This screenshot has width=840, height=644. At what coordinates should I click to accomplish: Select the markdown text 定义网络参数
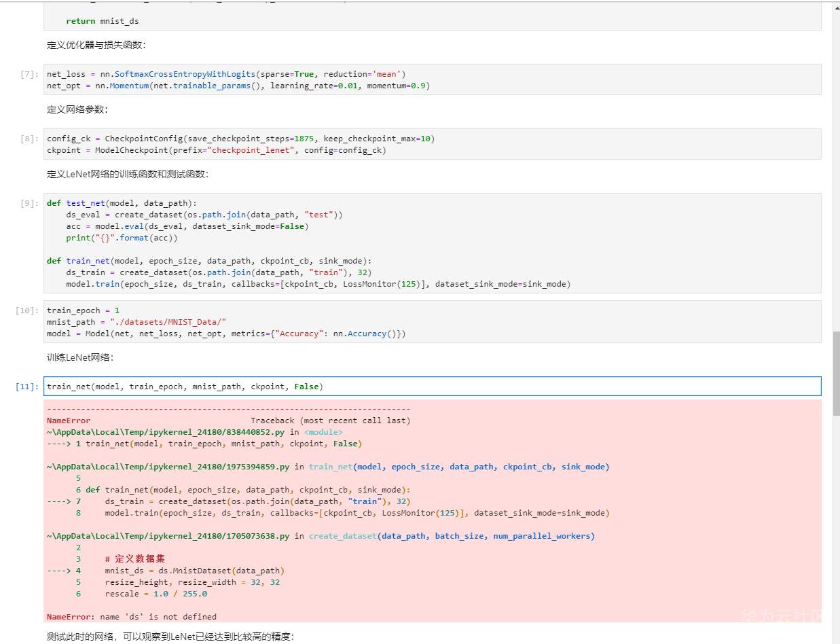click(77, 110)
